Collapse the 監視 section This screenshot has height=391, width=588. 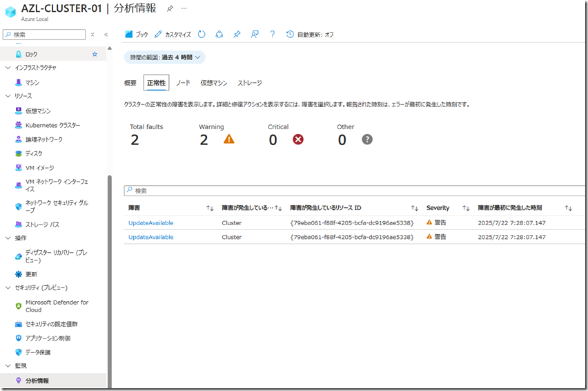tap(8, 366)
